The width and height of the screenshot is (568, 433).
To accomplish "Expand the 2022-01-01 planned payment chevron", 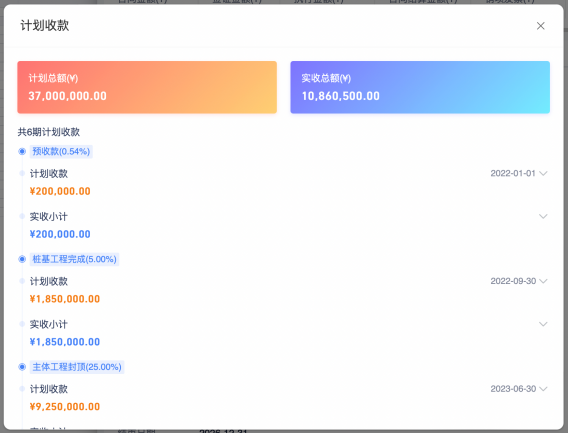I will [543, 173].
